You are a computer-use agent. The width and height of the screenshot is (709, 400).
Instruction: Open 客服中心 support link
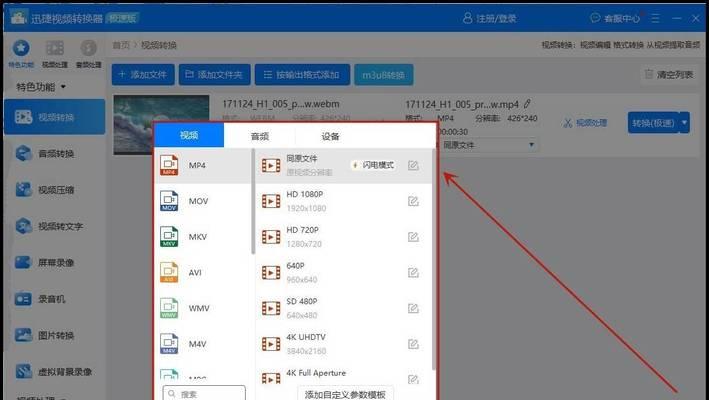pyautogui.click(x=615, y=19)
